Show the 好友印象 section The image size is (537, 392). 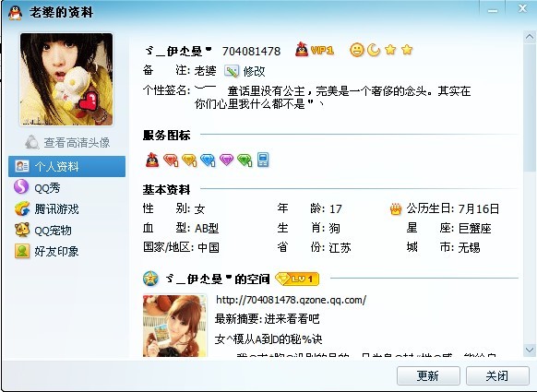pyautogui.click(x=46, y=251)
